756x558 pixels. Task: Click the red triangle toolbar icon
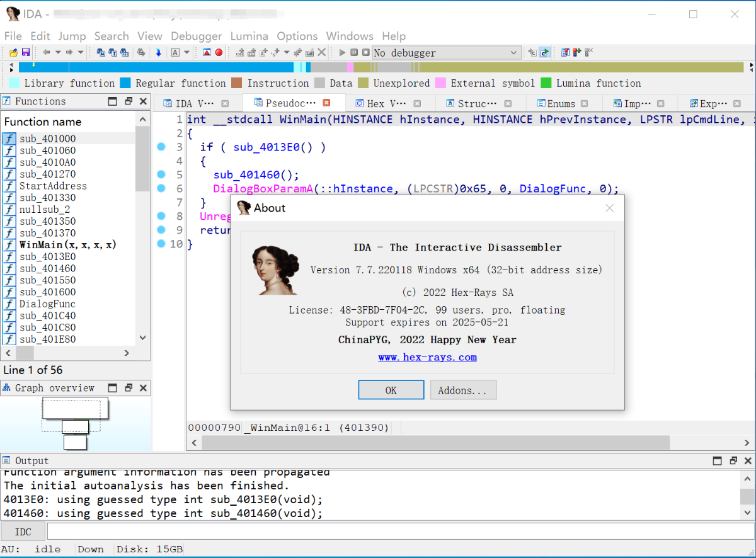click(x=207, y=53)
